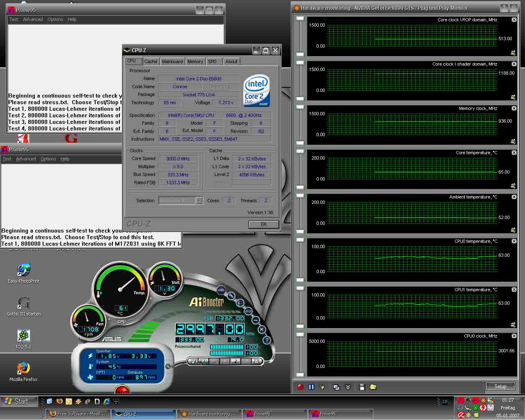Switch to Hardware monitoring taskbar button
This screenshot has height=420, width=525.
tap(209, 414)
